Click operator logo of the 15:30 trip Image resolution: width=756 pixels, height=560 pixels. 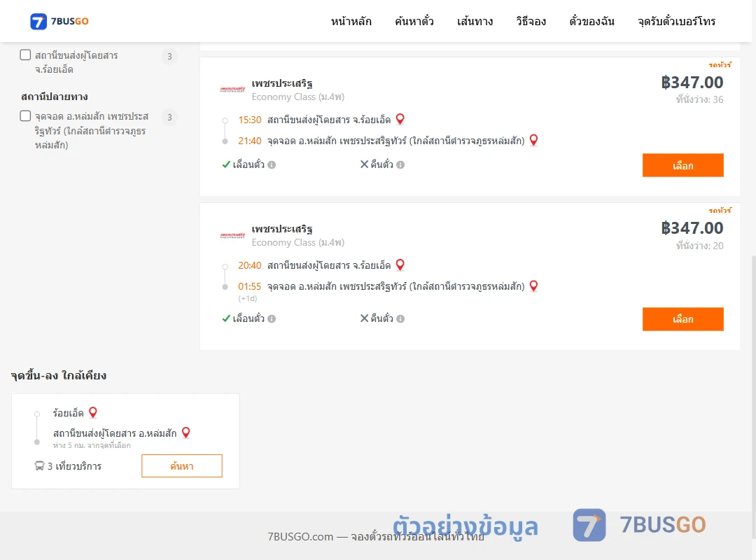(232, 89)
